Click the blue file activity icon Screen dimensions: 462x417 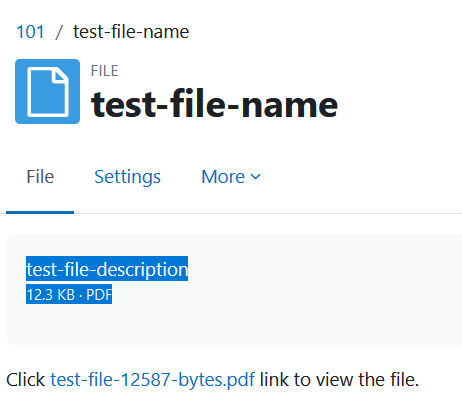coord(47,91)
